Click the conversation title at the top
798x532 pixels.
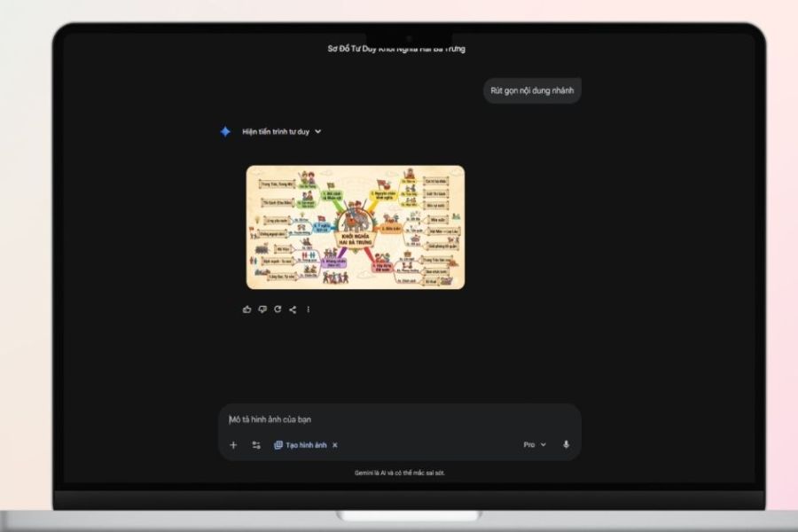click(x=396, y=49)
